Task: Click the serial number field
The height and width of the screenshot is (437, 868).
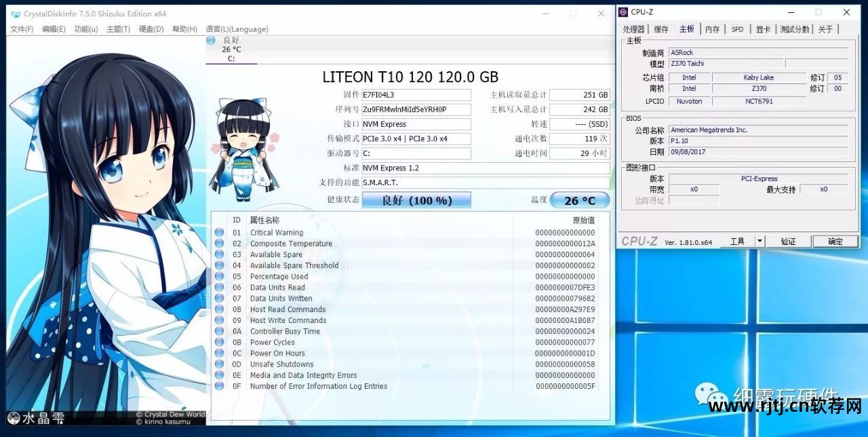Action: [416, 109]
